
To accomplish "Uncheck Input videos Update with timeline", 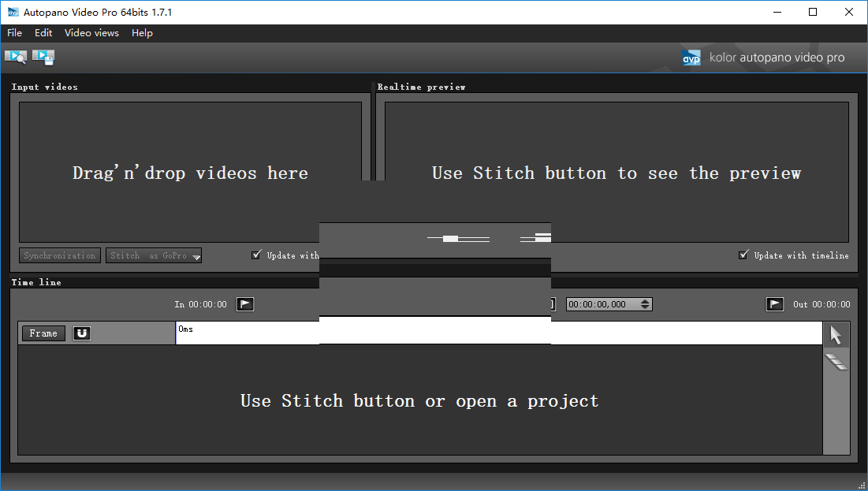I will click(256, 255).
